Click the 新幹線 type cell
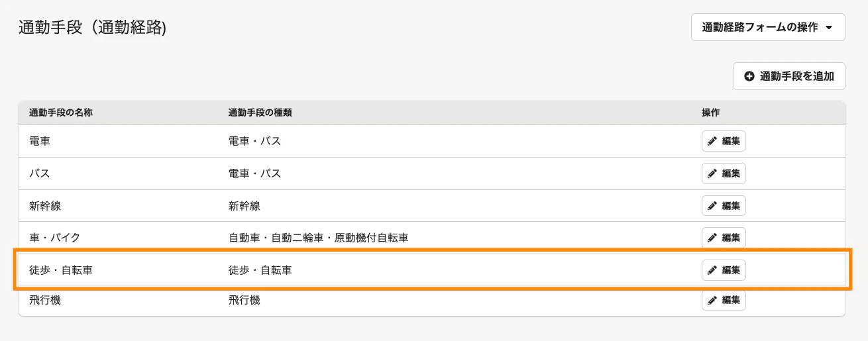The width and height of the screenshot is (868, 341). [244, 205]
